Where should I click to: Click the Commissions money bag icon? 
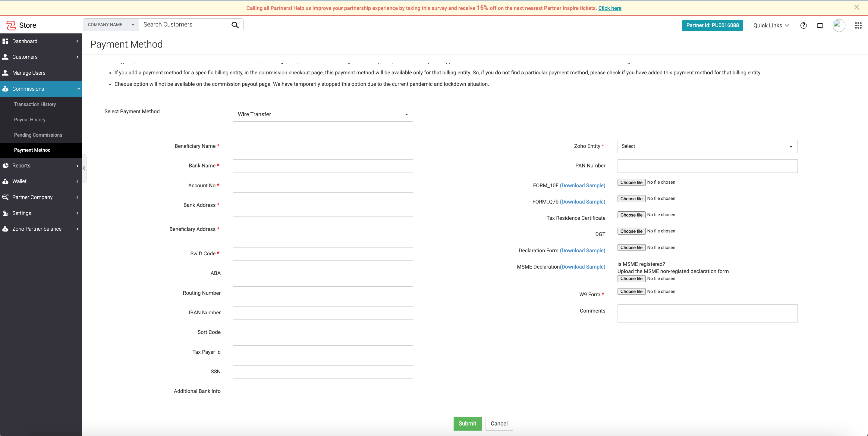pos(5,89)
